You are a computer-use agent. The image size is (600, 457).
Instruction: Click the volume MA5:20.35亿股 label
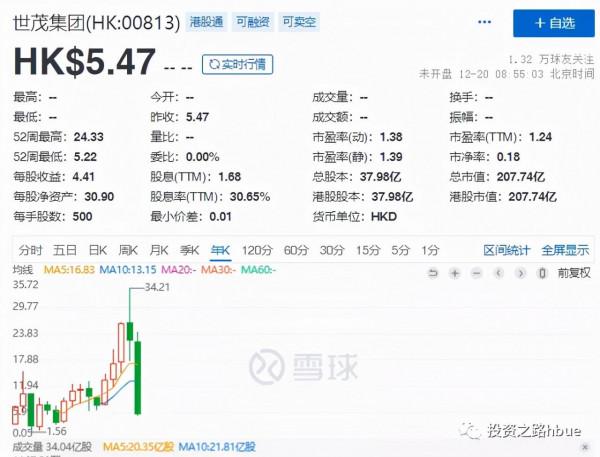[138, 447]
